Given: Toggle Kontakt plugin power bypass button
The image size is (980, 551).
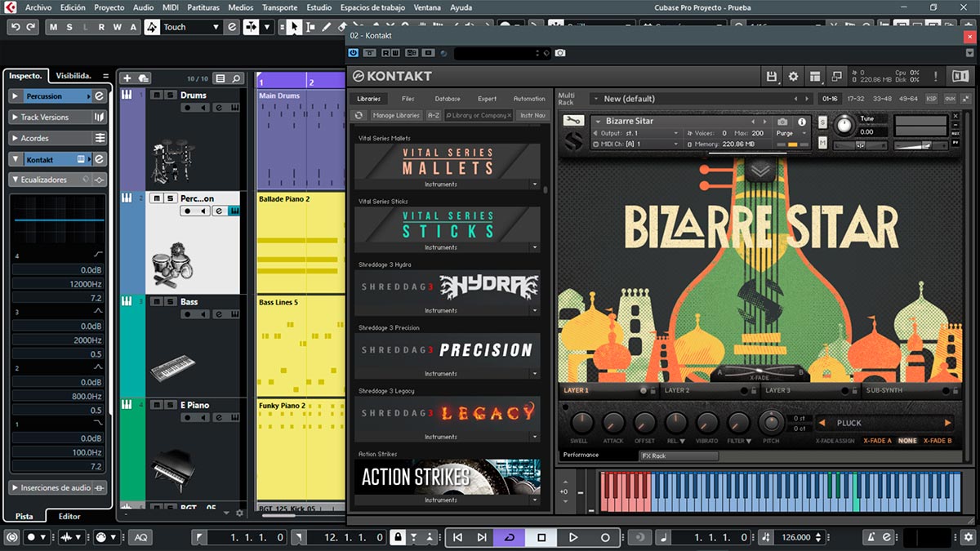Looking at the screenshot, I should pyautogui.click(x=354, y=53).
